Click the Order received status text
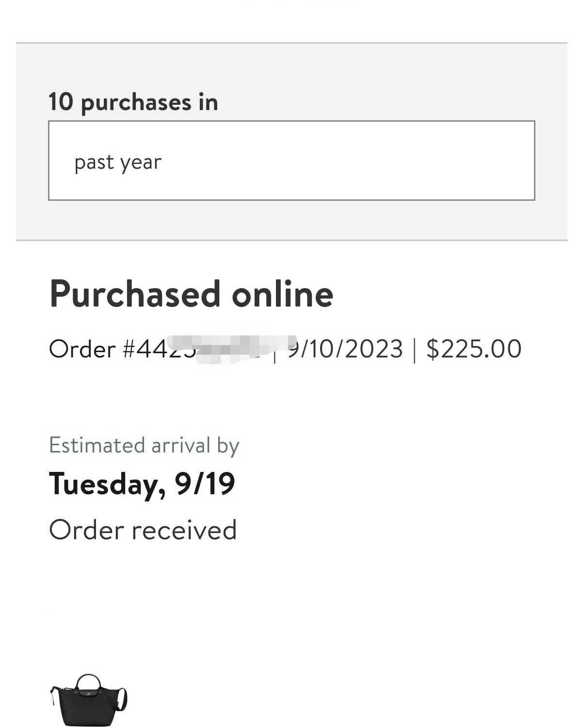 143,530
